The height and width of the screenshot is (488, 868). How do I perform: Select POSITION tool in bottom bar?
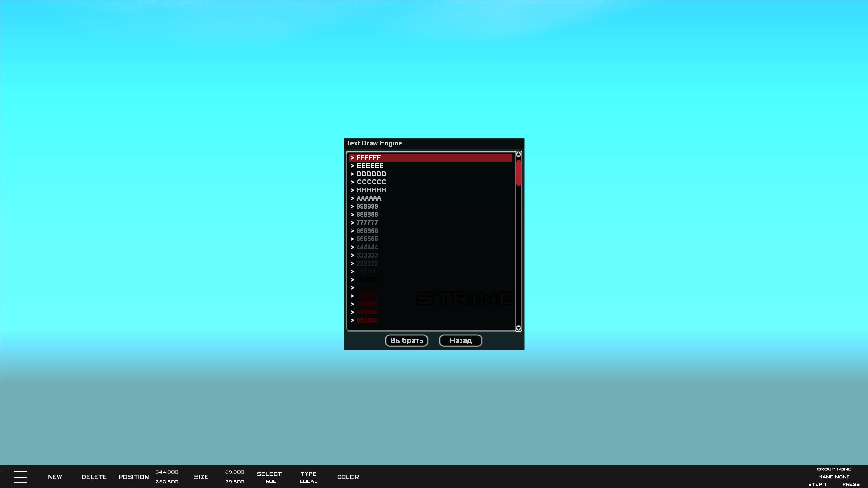tap(133, 477)
